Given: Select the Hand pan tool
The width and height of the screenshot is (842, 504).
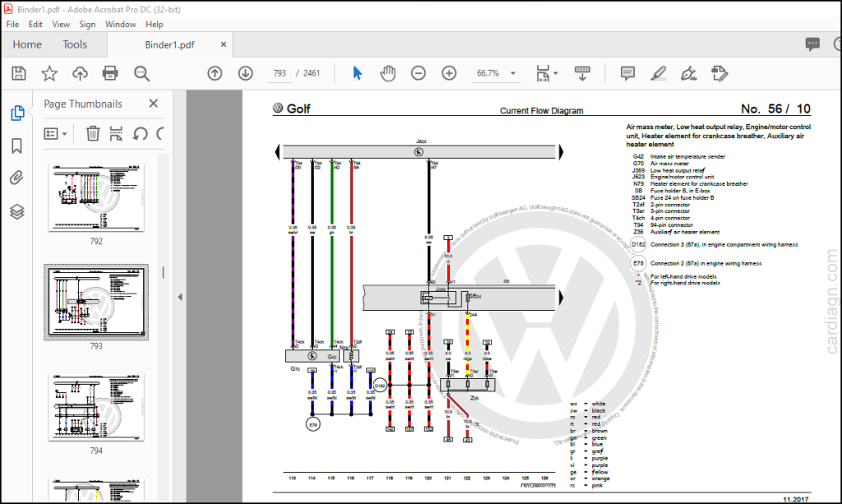Looking at the screenshot, I should click(x=387, y=73).
